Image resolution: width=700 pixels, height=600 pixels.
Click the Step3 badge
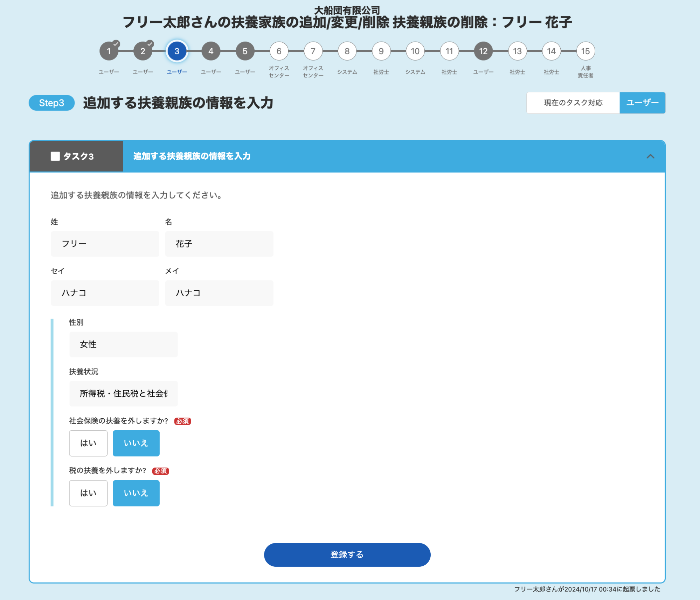(51, 103)
